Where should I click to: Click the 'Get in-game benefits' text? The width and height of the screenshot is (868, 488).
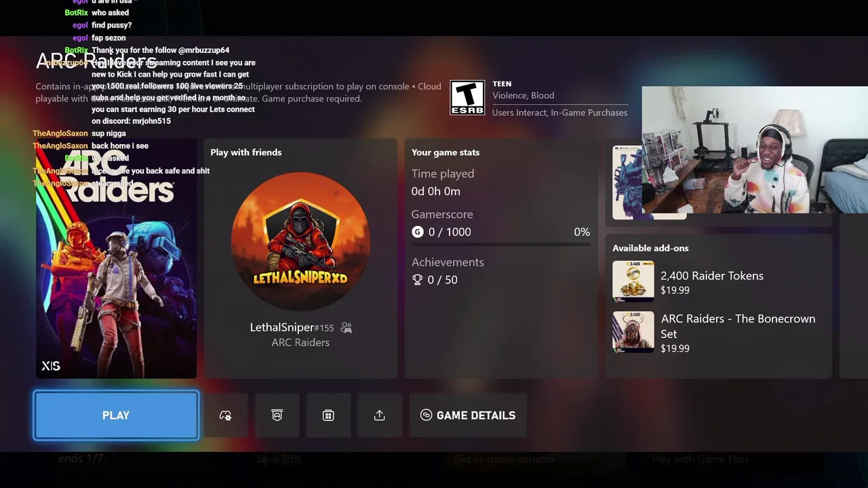point(505,459)
